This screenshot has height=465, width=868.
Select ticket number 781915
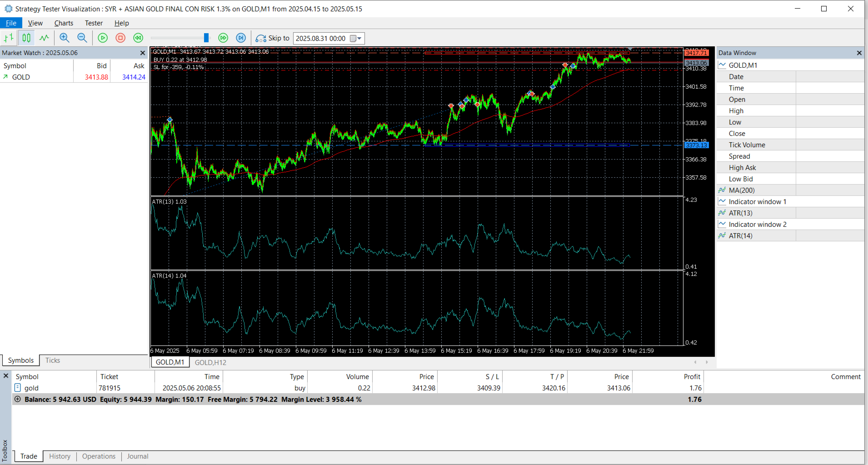(x=110, y=388)
